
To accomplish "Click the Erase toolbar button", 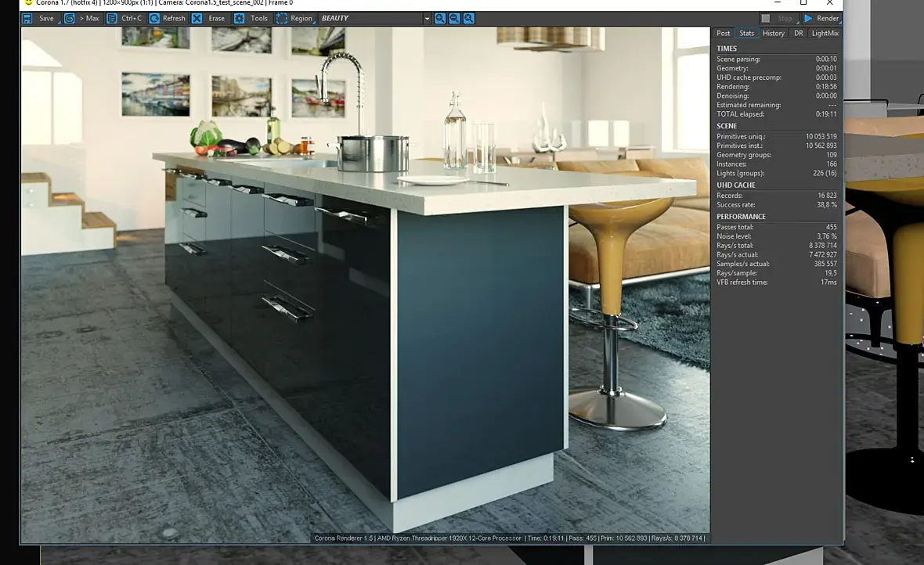I will coord(209,18).
